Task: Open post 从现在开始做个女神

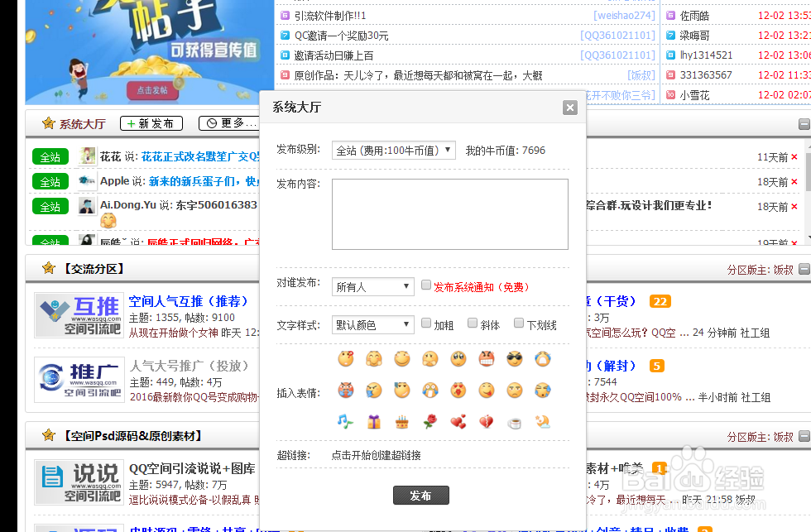Action: pos(173,333)
